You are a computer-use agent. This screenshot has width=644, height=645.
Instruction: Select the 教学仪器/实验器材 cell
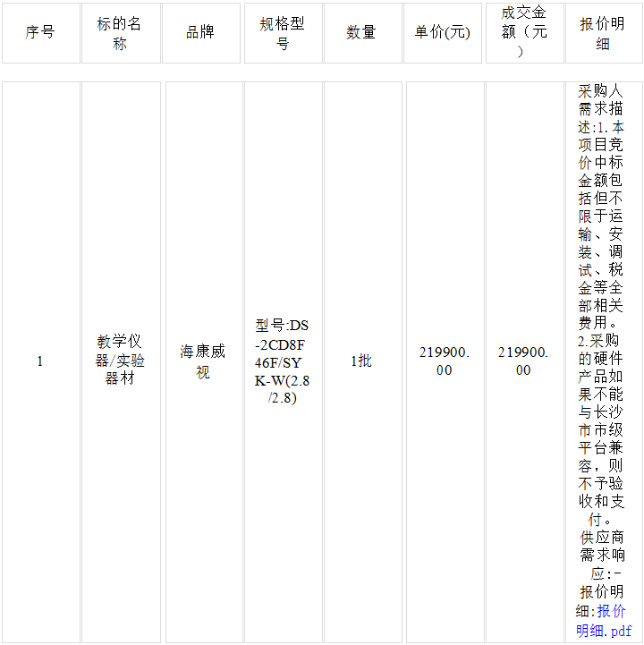coord(120,360)
